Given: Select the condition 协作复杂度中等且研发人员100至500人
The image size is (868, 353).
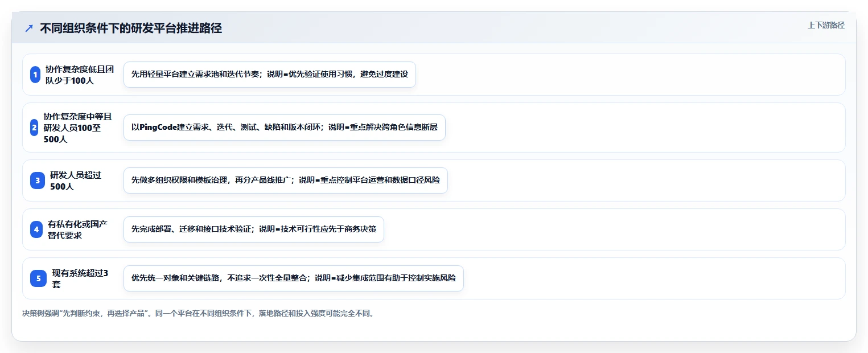Looking at the screenshot, I should (78, 128).
